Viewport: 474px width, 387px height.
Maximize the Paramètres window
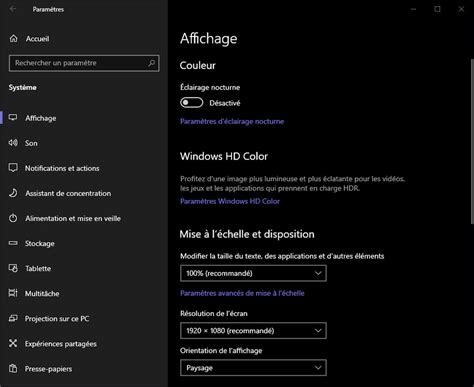pyautogui.click(x=437, y=9)
